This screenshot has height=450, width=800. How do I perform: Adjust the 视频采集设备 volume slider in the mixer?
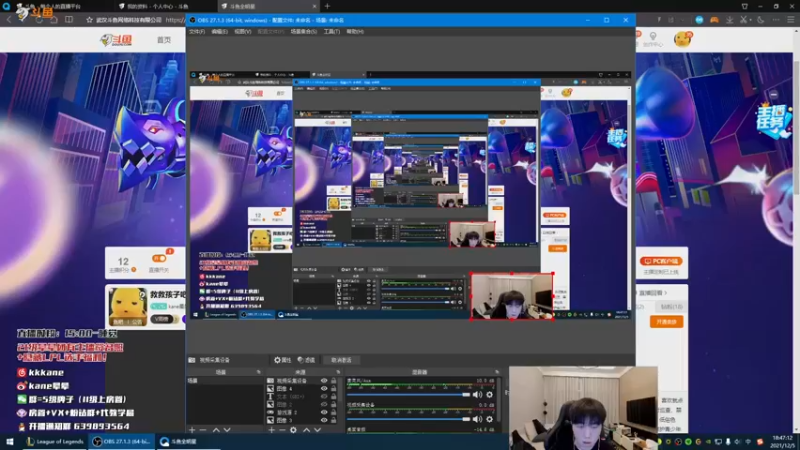[408, 419]
